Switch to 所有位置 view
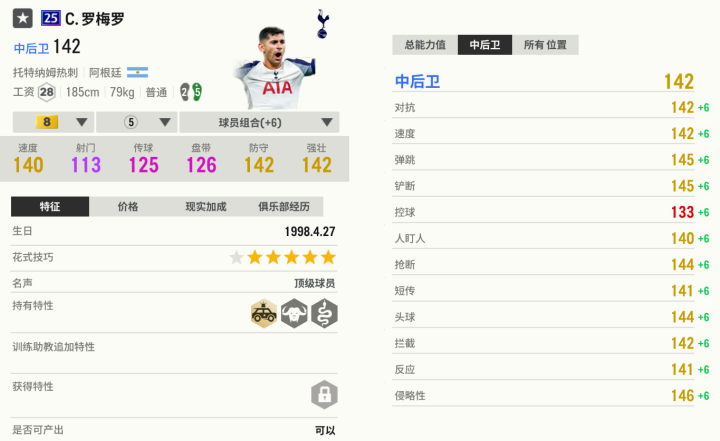The width and height of the screenshot is (720, 441). 547,45
